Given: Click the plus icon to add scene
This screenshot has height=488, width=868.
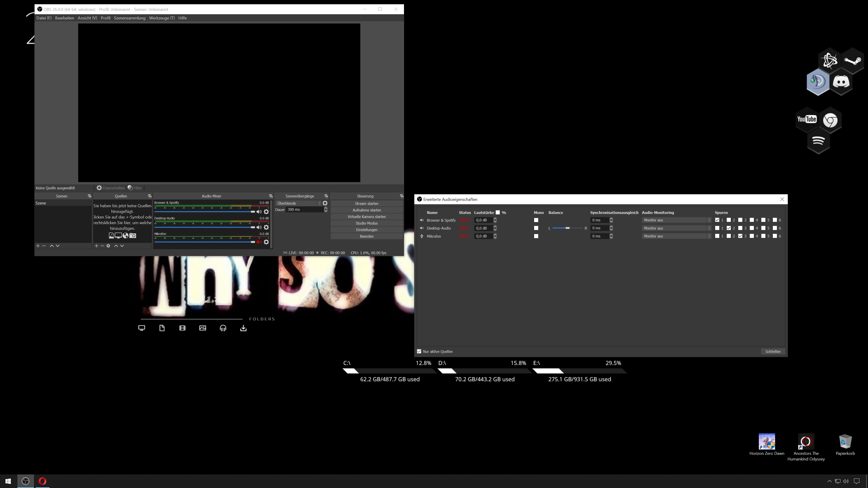Looking at the screenshot, I should (x=38, y=246).
